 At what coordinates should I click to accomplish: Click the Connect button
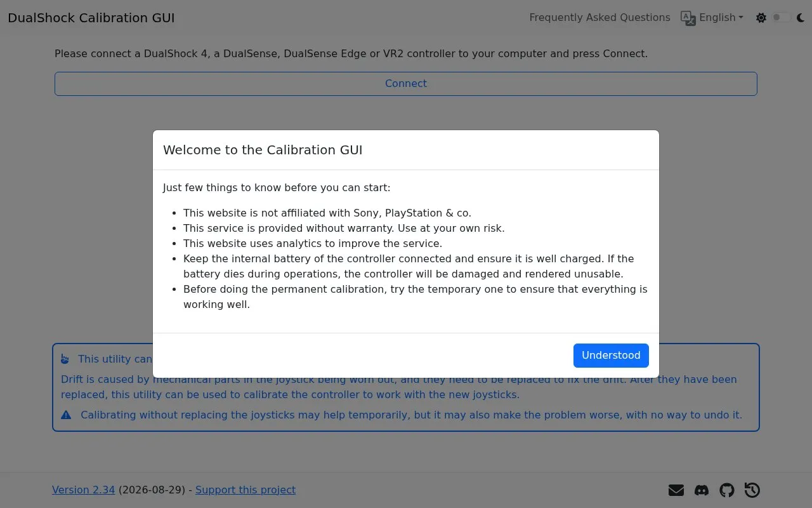coord(406,84)
